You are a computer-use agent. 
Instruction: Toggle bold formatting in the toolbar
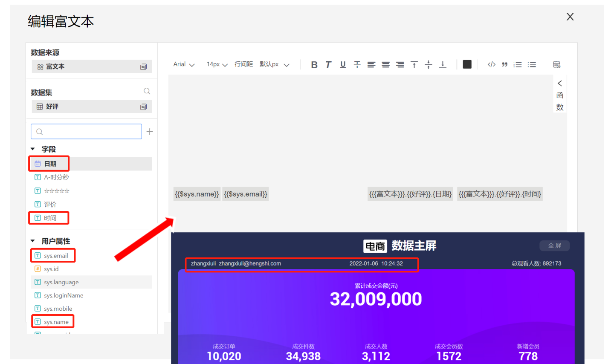point(314,65)
